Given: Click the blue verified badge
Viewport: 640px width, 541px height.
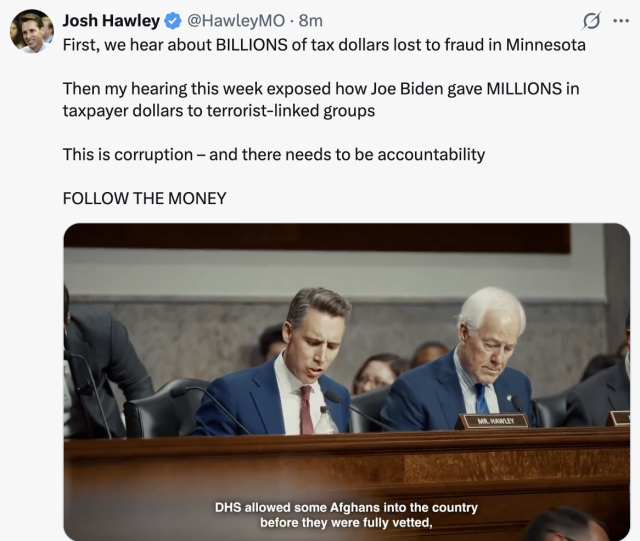Looking at the screenshot, I should click(x=173, y=21).
